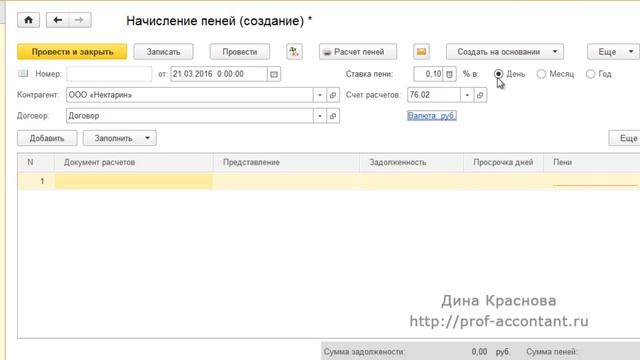Select row number 1 cell
The width and height of the screenshot is (640, 360).
pos(36,181)
